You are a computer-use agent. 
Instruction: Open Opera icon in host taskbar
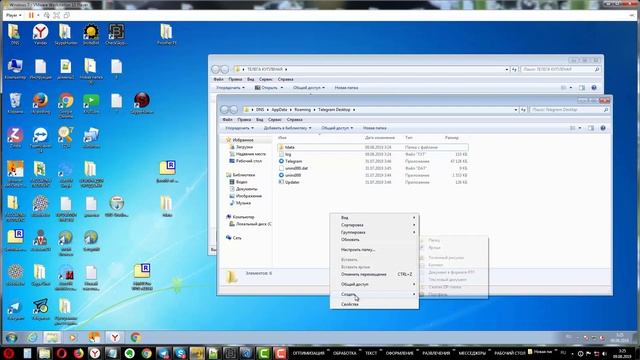point(61,353)
